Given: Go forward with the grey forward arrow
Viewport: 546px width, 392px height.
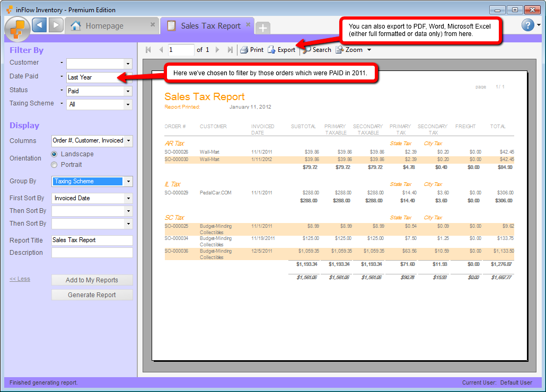Looking at the screenshot, I should coord(56,25).
